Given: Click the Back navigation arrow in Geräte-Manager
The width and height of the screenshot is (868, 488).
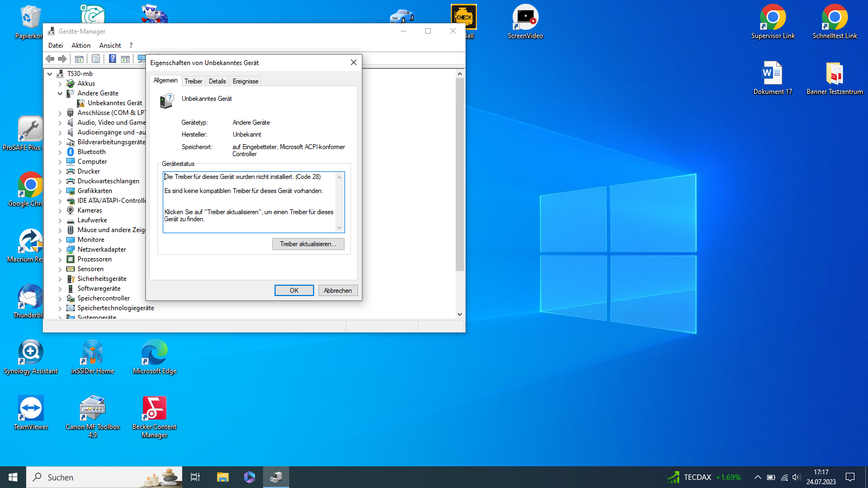Looking at the screenshot, I should click(51, 59).
